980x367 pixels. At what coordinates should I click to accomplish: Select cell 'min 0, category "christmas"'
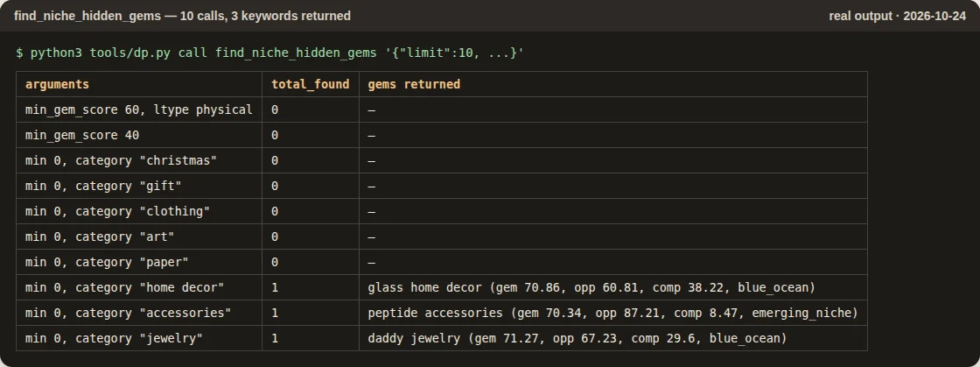[139, 160]
